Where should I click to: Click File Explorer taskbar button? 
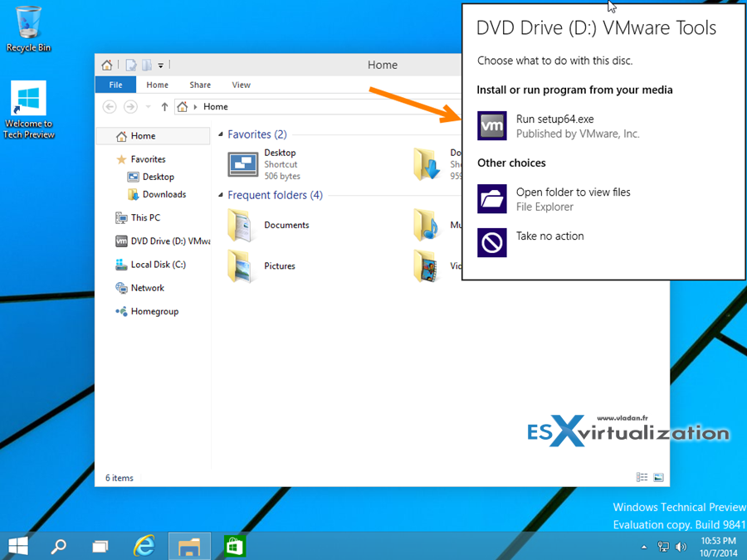point(189,546)
